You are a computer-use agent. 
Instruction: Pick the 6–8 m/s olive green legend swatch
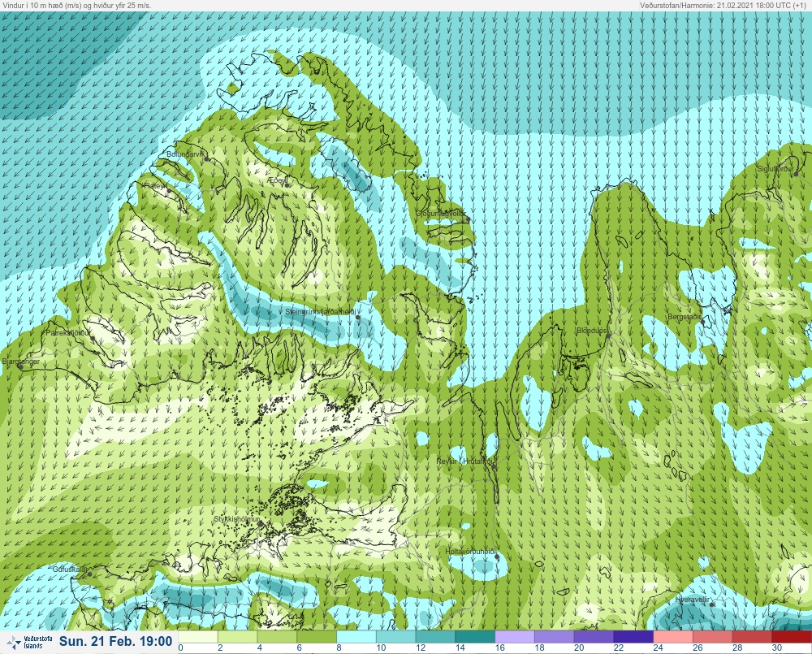tap(317, 636)
